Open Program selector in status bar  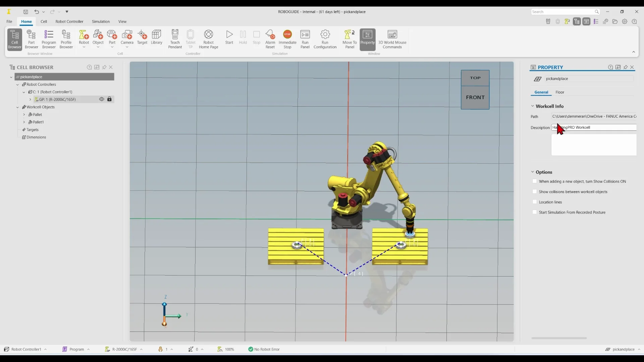pos(76,349)
